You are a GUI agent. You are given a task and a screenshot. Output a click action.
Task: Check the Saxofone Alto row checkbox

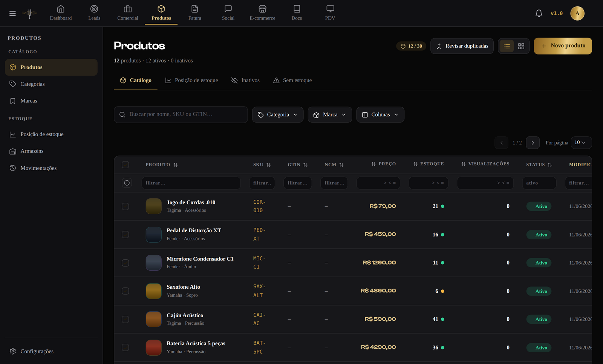125,291
